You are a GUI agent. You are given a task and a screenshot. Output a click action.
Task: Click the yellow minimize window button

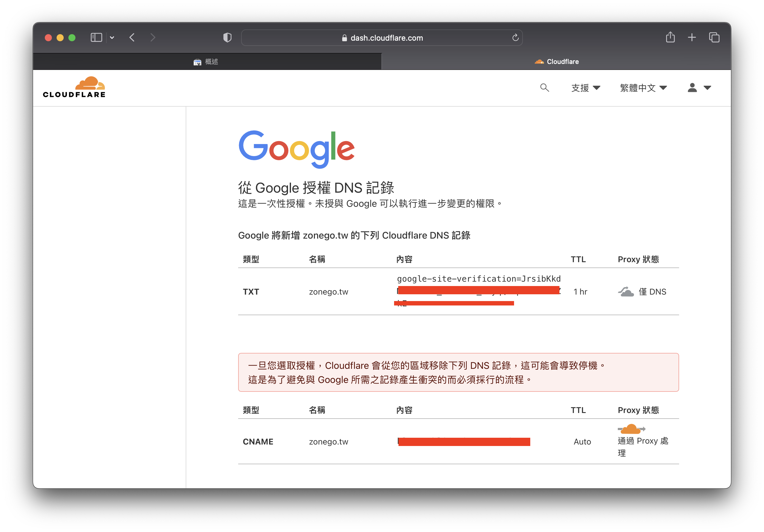click(x=60, y=38)
